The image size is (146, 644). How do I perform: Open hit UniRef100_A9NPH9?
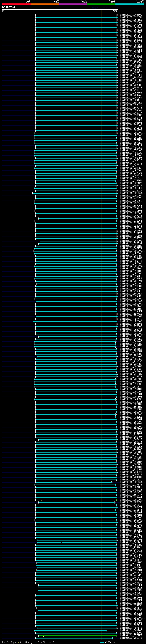(131, 48)
